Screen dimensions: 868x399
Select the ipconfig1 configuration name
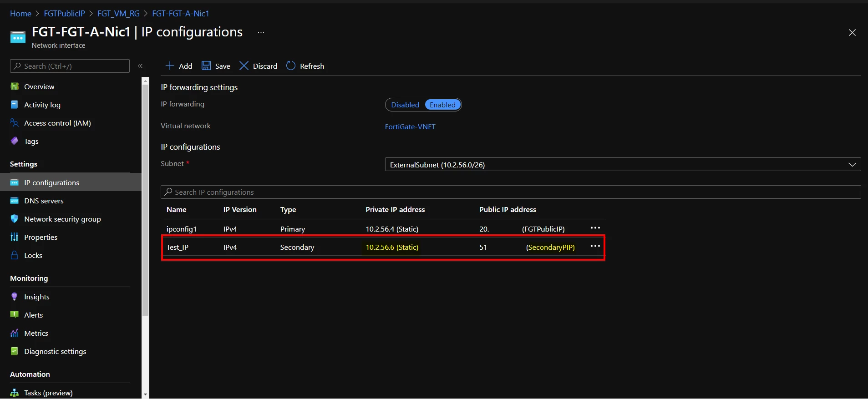coord(182,229)
